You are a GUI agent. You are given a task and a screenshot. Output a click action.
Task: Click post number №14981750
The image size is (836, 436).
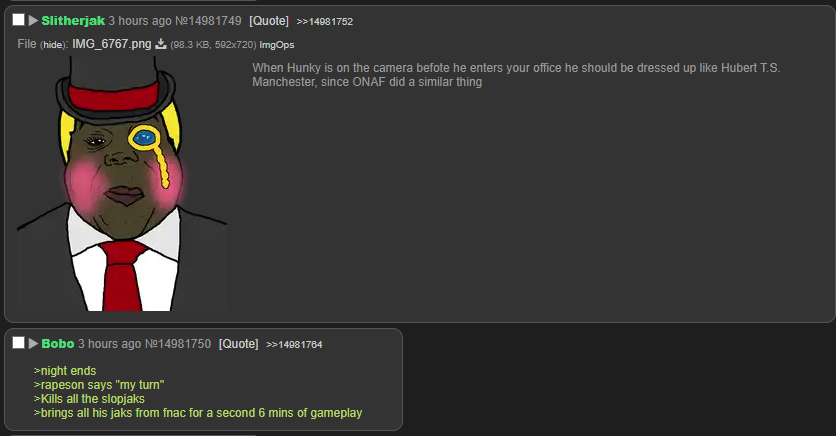178,344
